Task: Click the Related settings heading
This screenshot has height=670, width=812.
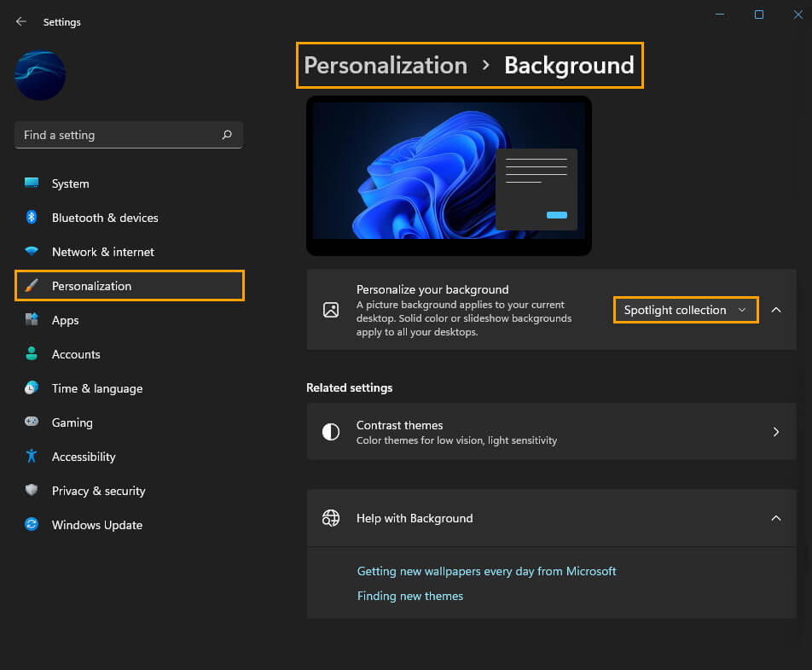Action: (349, 387)
